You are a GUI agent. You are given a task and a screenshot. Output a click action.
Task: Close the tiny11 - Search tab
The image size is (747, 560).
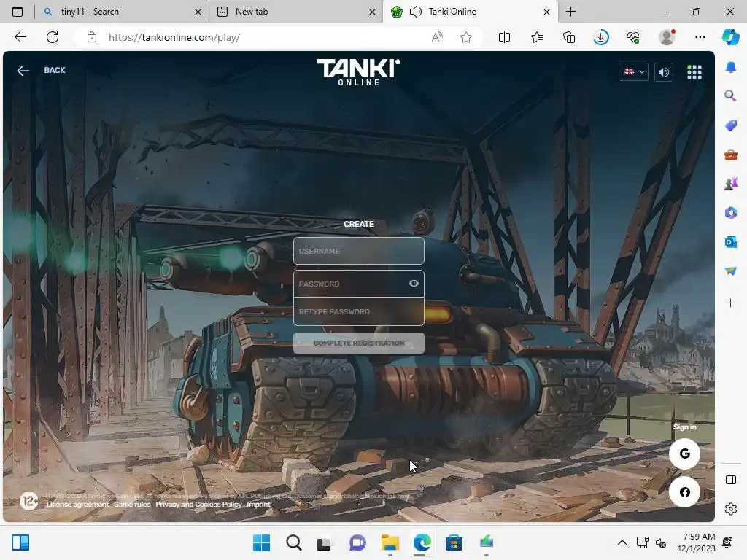(198, 12)
